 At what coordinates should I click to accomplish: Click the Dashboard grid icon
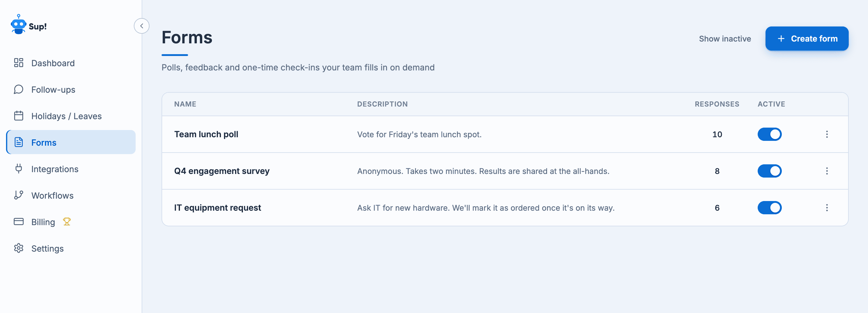coord(18,63)
